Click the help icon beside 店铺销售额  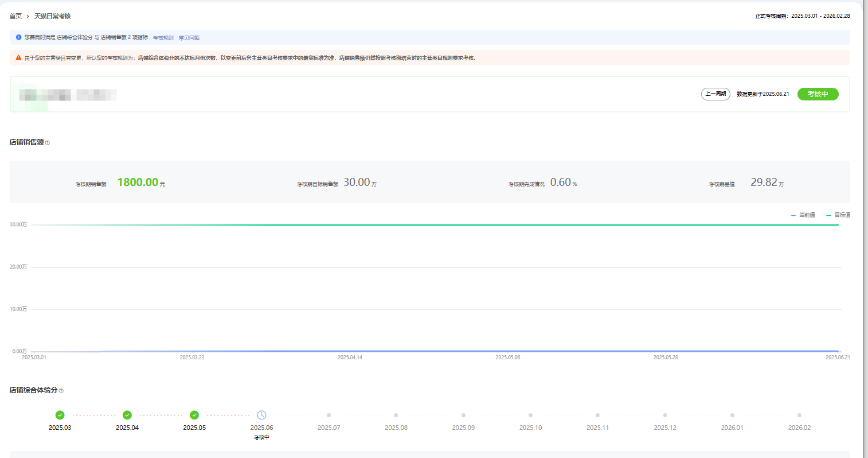(x=48, y=143)
